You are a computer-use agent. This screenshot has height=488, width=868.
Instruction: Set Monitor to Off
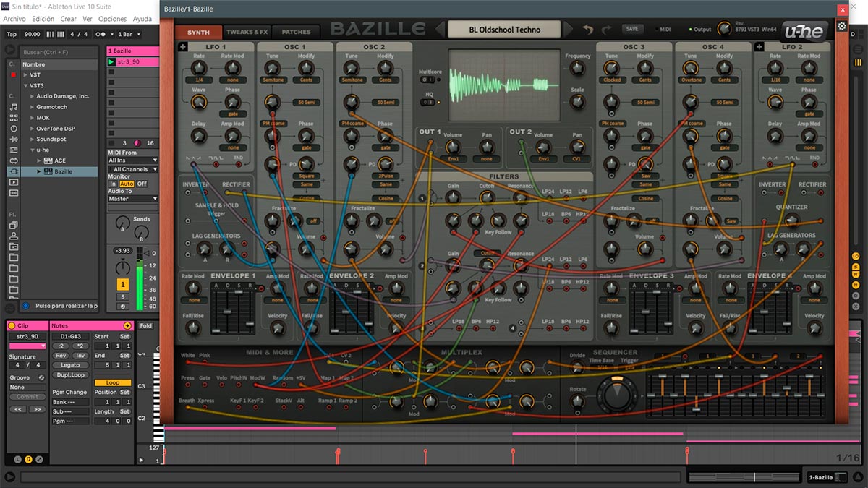point(142,184)
